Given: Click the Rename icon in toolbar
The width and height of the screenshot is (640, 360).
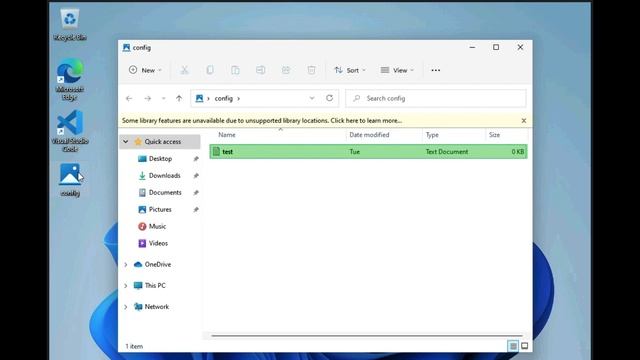Looking at the screenshot, I should pos(260,70).
